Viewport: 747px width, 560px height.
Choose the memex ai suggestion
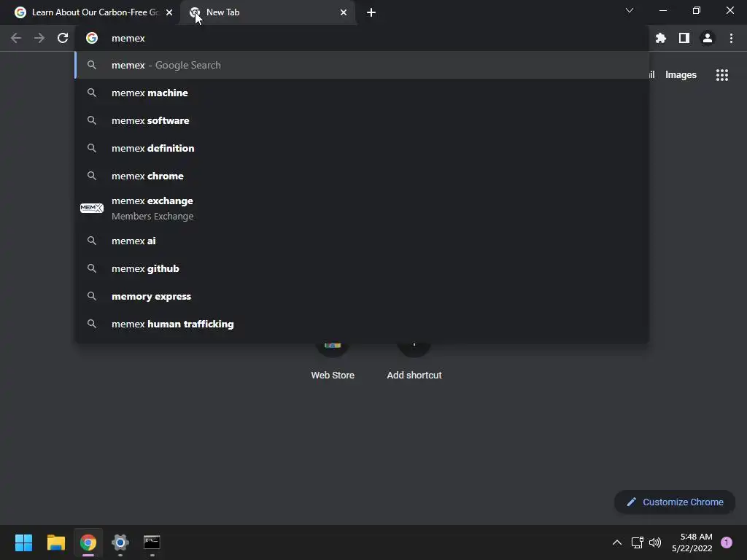pos(362,241)
